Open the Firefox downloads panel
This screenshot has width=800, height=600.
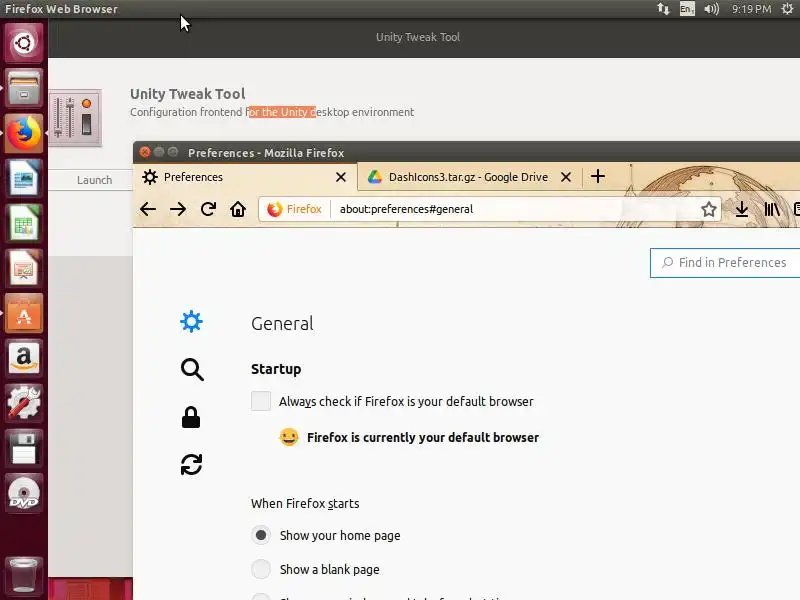(742, 209)
